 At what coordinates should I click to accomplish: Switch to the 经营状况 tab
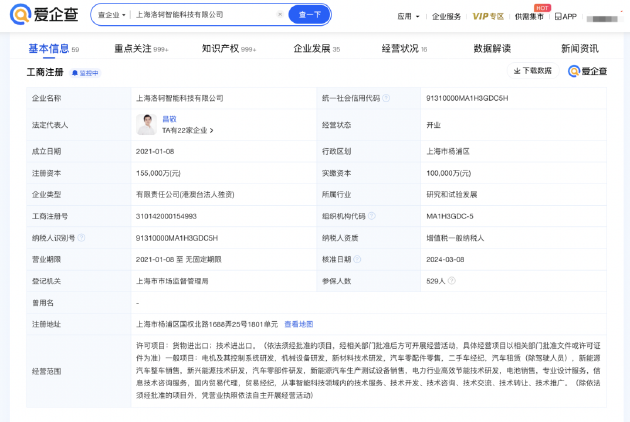[x=404, y=49]
